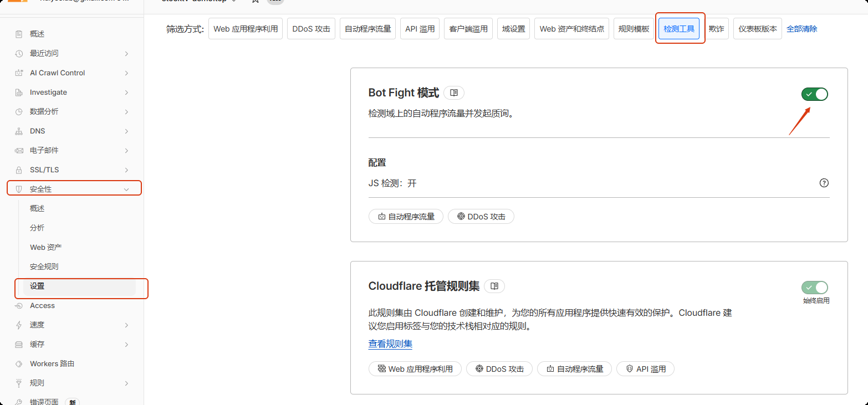Expand the DNS chevron
Viewport: 868px width, 405px height.
[126, 131]
